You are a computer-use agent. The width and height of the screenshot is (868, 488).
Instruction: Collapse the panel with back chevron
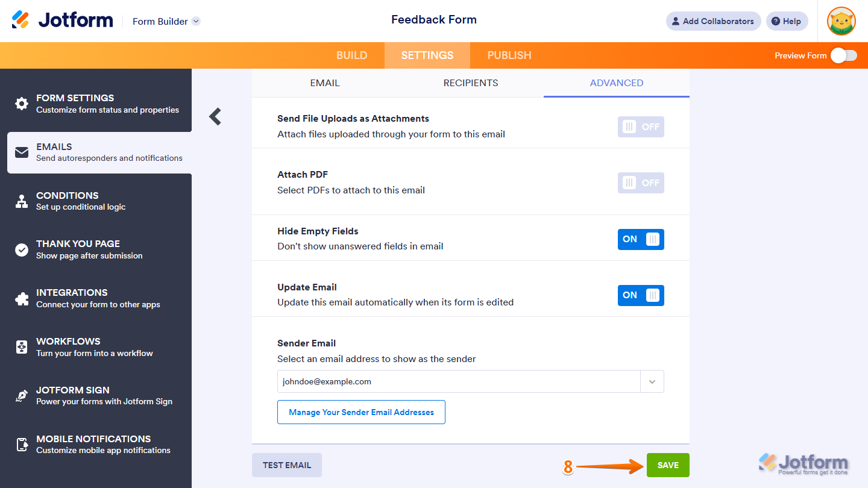215,116
